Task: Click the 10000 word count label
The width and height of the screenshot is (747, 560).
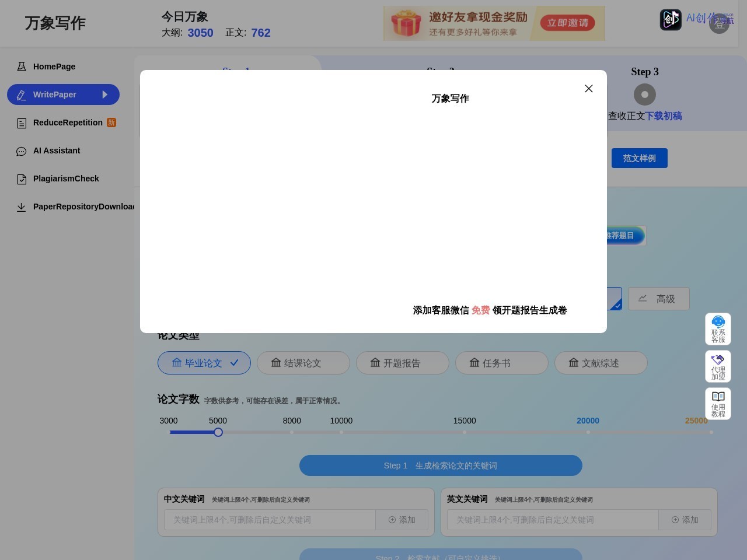Action: [x=341, y=421]
